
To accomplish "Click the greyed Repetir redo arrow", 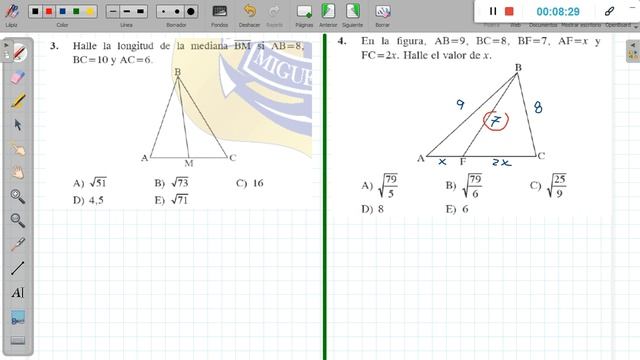I will 274,11.
